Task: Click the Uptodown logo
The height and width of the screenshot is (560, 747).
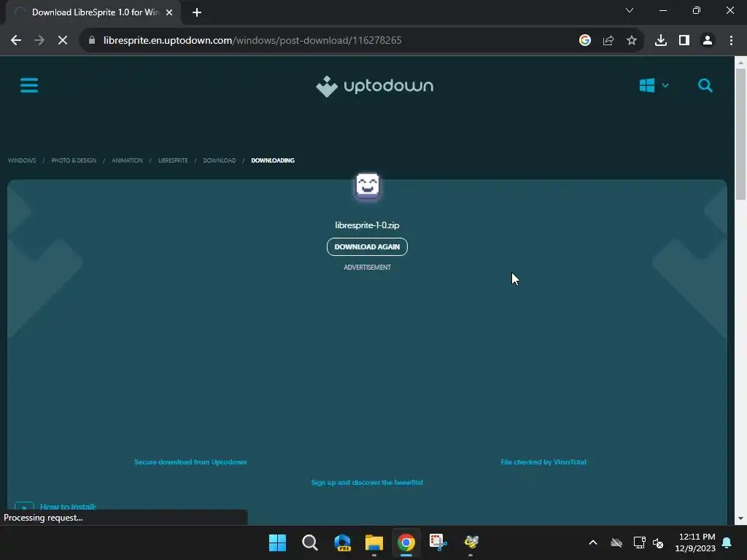Action: 374,86
